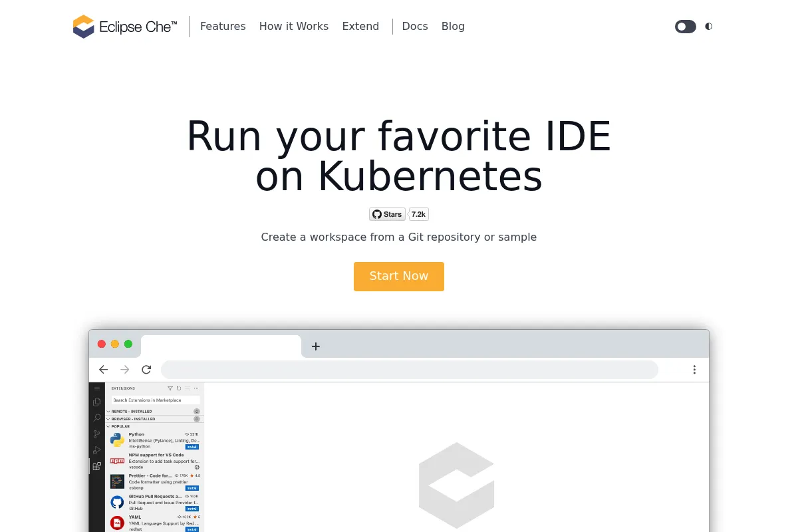
Task: Click the Start Now button
Action: 399,276
